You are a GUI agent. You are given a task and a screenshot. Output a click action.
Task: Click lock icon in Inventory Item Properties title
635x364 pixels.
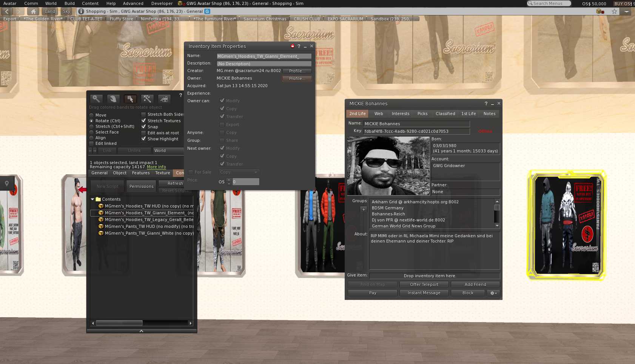coord(292,46)
